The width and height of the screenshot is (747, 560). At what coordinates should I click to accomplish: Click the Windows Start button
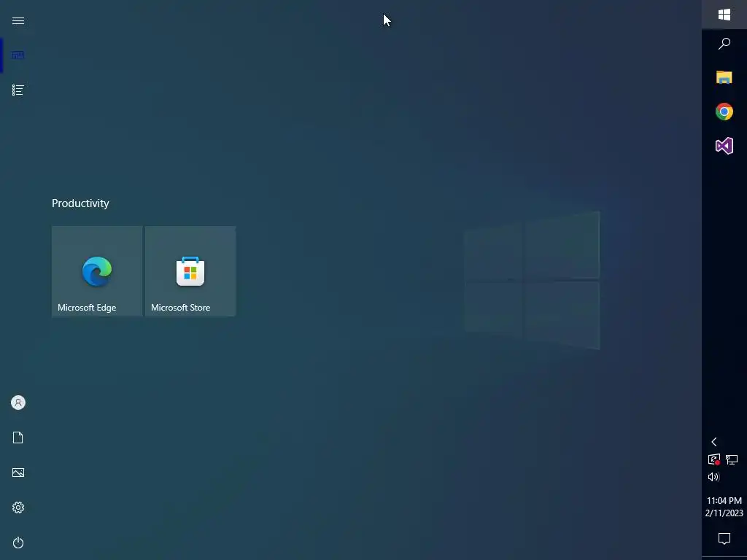tap(724, 15)
